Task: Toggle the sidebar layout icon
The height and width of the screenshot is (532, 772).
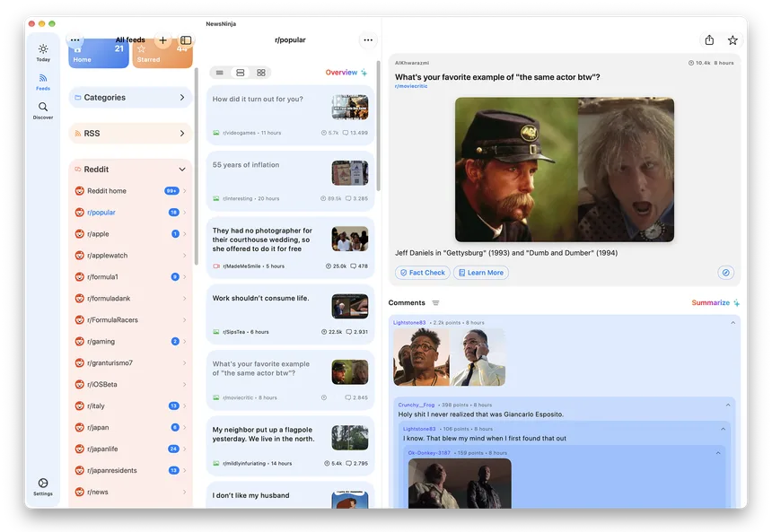Action: point(186,39)
